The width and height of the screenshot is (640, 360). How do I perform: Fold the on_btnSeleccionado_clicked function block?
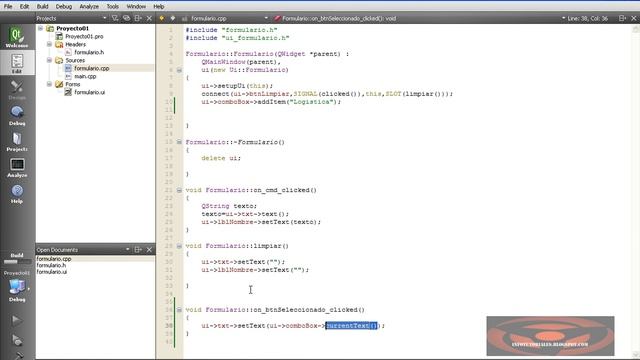[179, 310]
